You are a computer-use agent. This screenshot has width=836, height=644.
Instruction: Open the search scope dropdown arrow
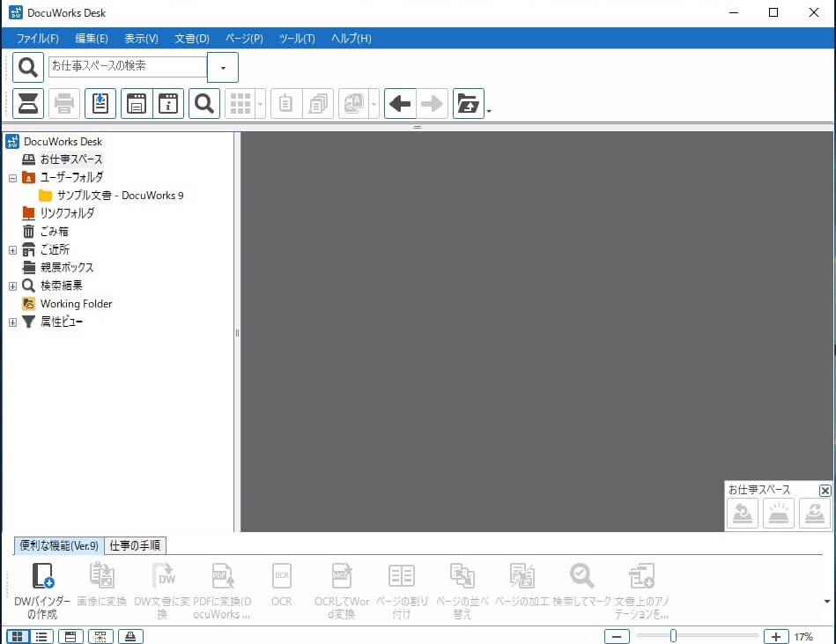point(223,67)
